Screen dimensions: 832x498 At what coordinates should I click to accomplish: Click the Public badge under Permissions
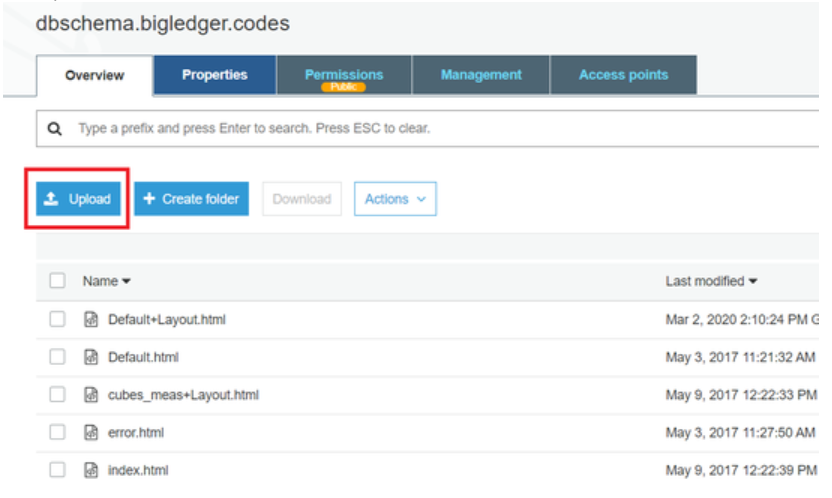click(x=343, y=87)
